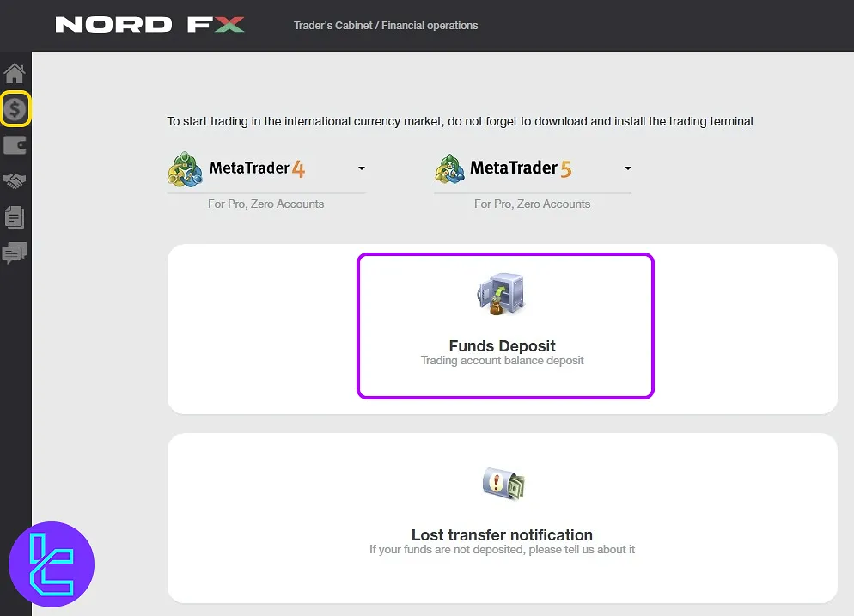Click 'If your funds are not deposited' text
The height and width of the screenshot is (616, 854).
tap(502, 550)
